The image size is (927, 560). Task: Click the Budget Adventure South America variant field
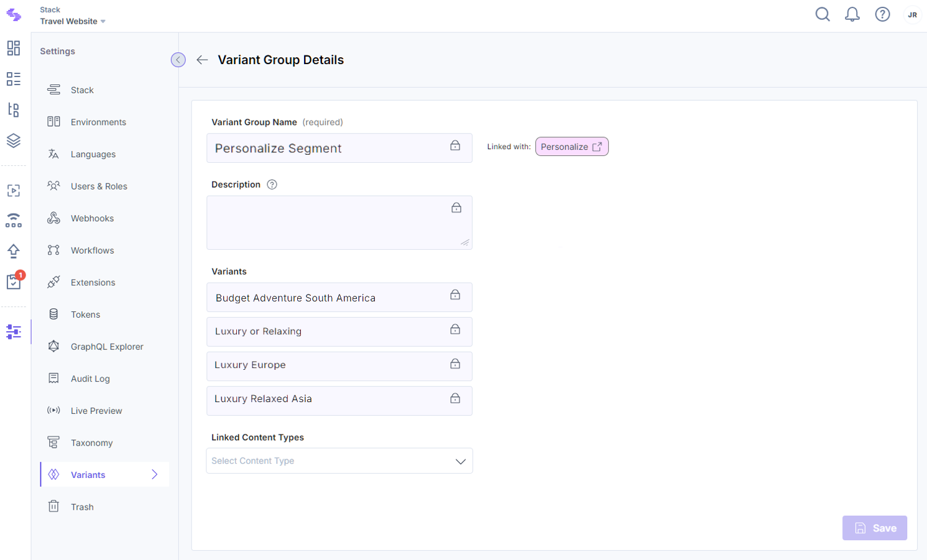(x=339, y=298)
